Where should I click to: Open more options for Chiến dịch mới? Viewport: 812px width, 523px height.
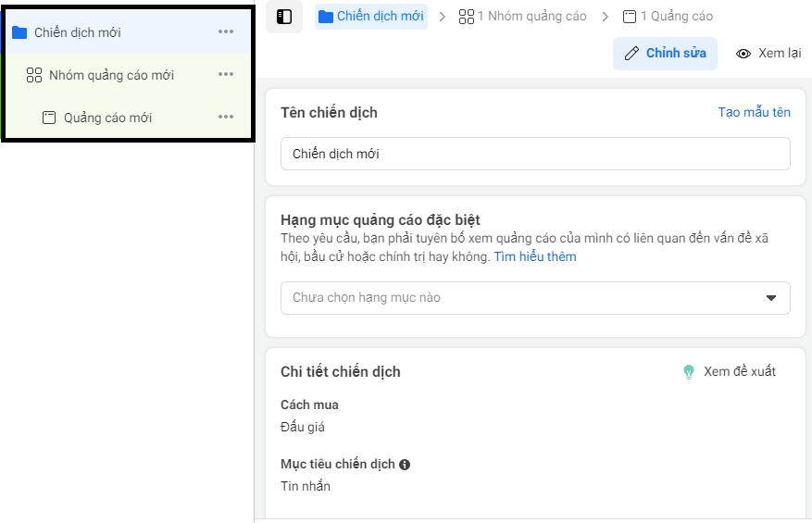pyautogui.click(x=226, y=31)
